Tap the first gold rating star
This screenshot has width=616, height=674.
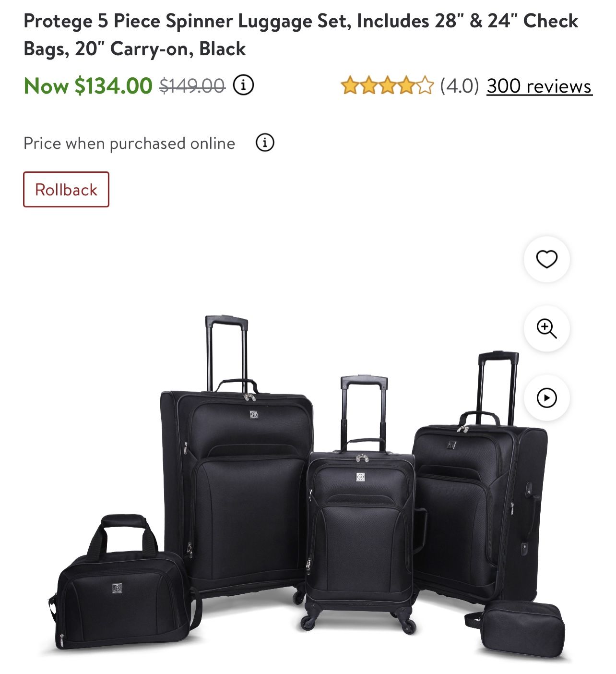(350, 86)
